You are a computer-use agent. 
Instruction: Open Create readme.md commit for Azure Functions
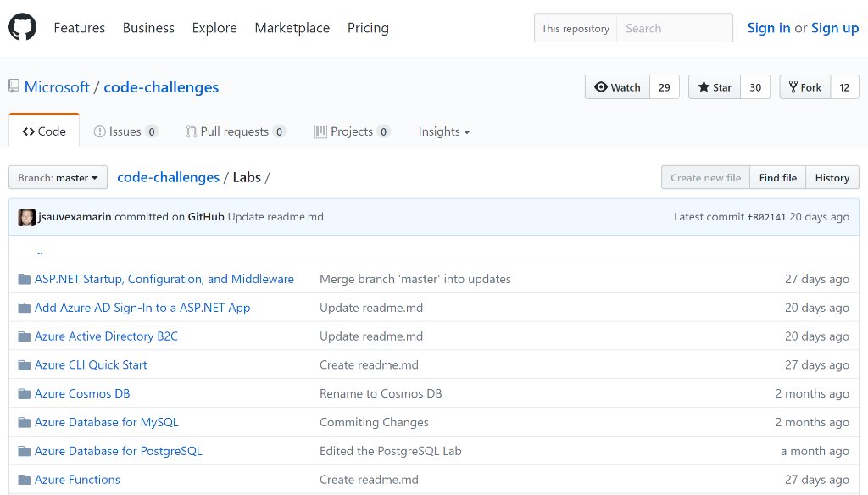tap(369, 480)
